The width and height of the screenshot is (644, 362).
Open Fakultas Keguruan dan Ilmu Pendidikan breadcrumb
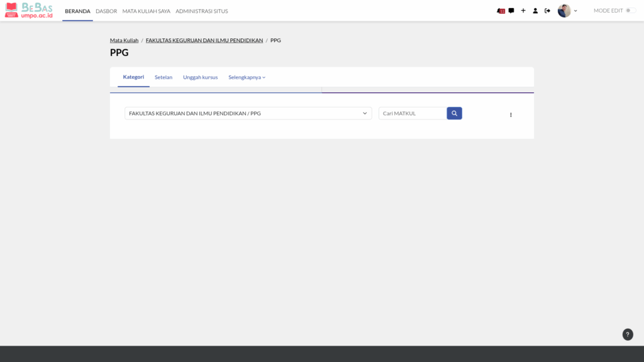pos(204,40)
